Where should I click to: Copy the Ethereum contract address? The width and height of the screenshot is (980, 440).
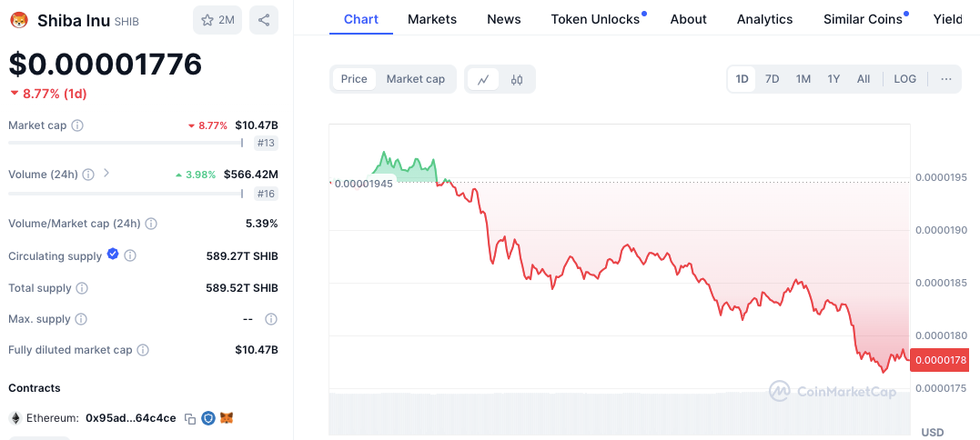point(190,419)
